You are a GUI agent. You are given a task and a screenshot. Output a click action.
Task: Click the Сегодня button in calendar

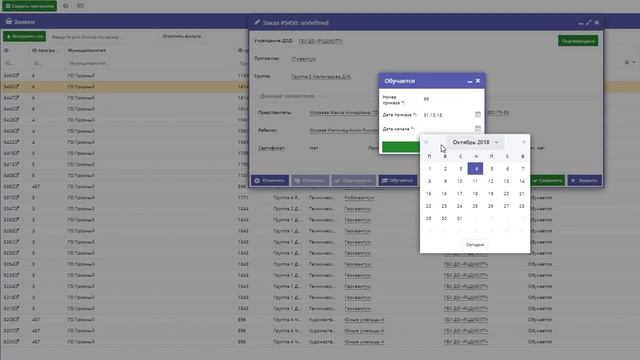click(475, 244)
